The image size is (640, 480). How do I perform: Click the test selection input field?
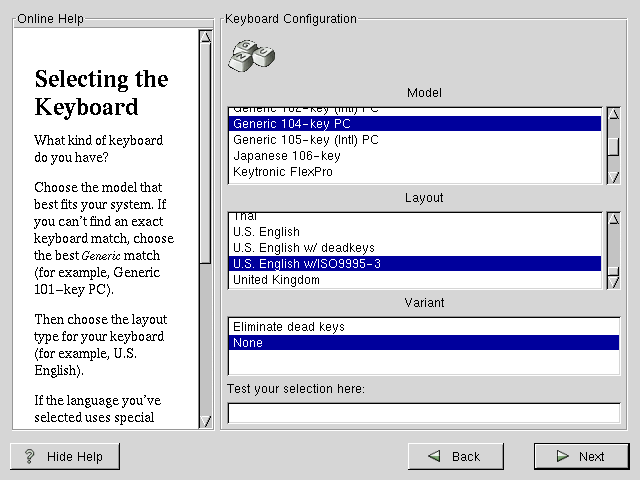click(x=424, y=413)
